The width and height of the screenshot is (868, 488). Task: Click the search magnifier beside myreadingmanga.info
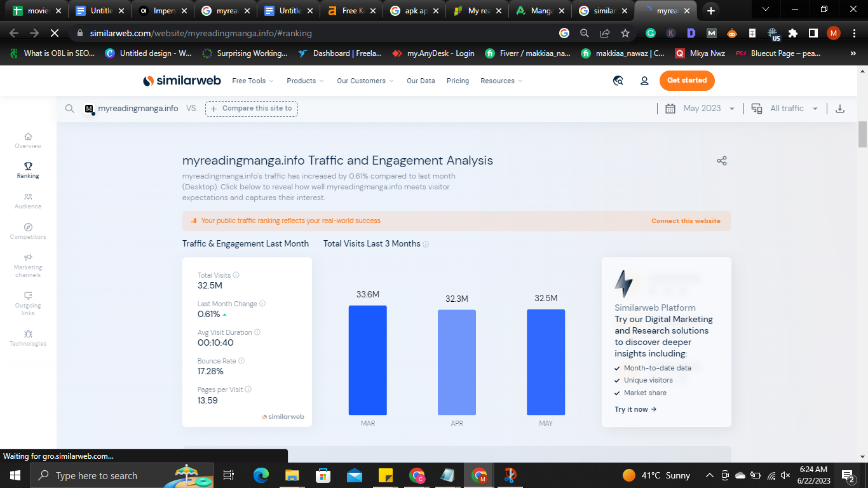point(70,109)
